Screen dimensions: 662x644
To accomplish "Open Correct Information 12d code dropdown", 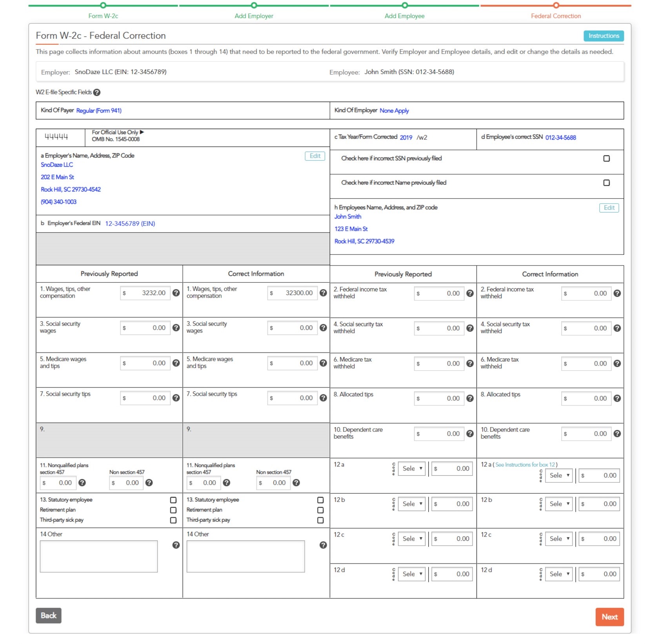I will pyautogui.click(x=558, y=574).
